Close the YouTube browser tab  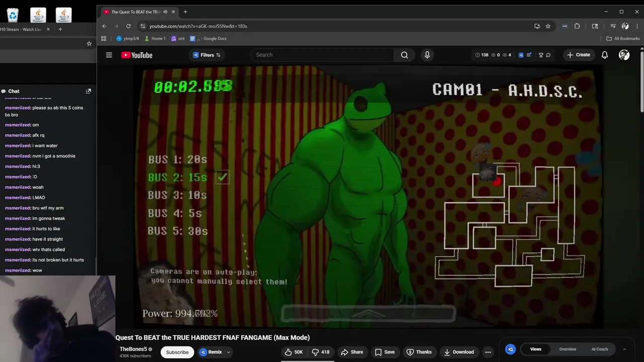coord(174,12)
